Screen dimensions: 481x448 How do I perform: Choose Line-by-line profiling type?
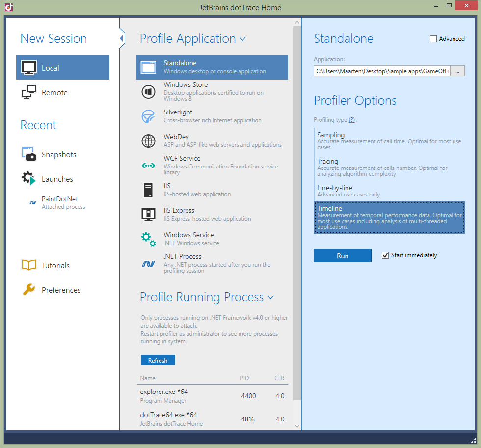click(389, 191)
